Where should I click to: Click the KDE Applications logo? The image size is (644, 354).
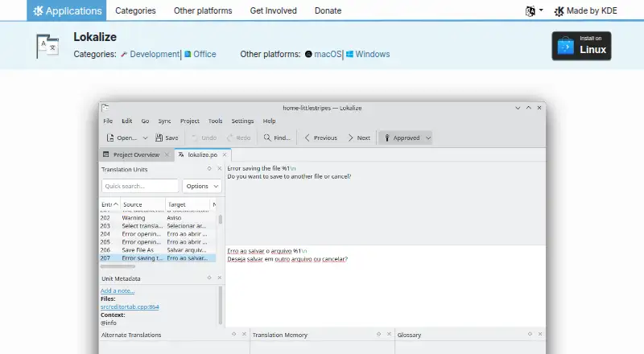click(67, 10)
